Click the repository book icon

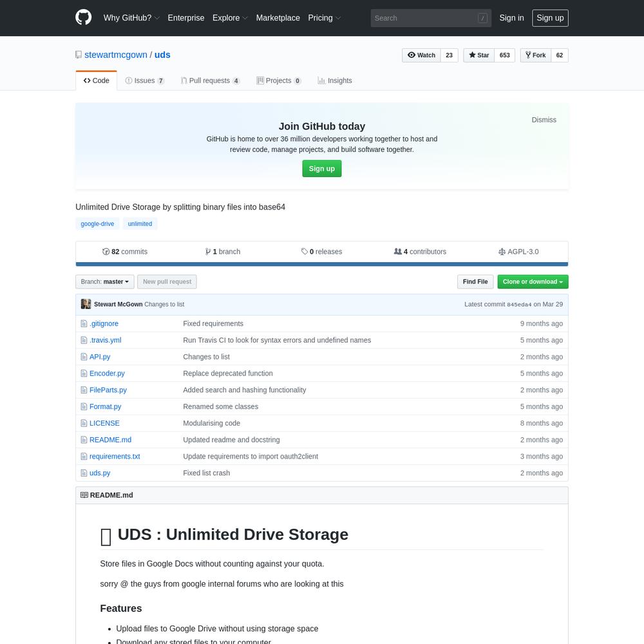pyautogui.click(x=79, y=55)
